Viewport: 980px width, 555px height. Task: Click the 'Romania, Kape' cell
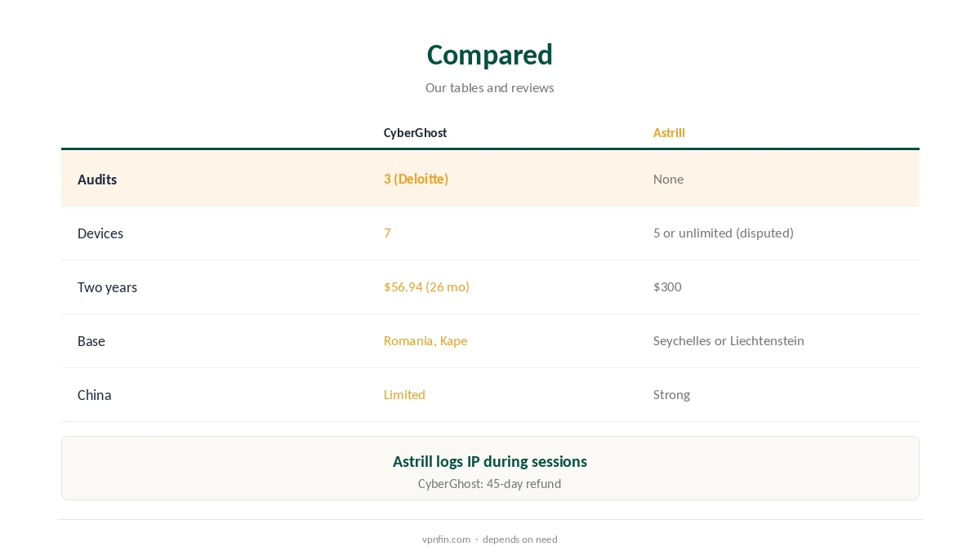(425, 341)
